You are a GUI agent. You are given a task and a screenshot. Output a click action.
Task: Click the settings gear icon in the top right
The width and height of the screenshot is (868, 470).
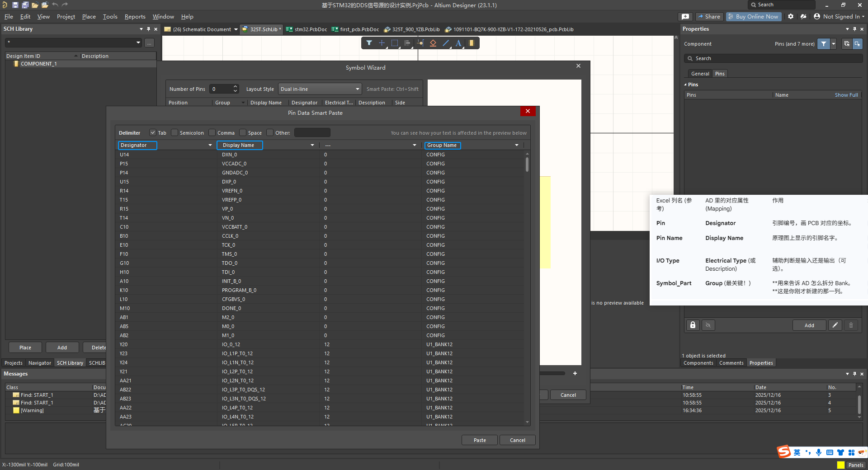coord(791,16)
